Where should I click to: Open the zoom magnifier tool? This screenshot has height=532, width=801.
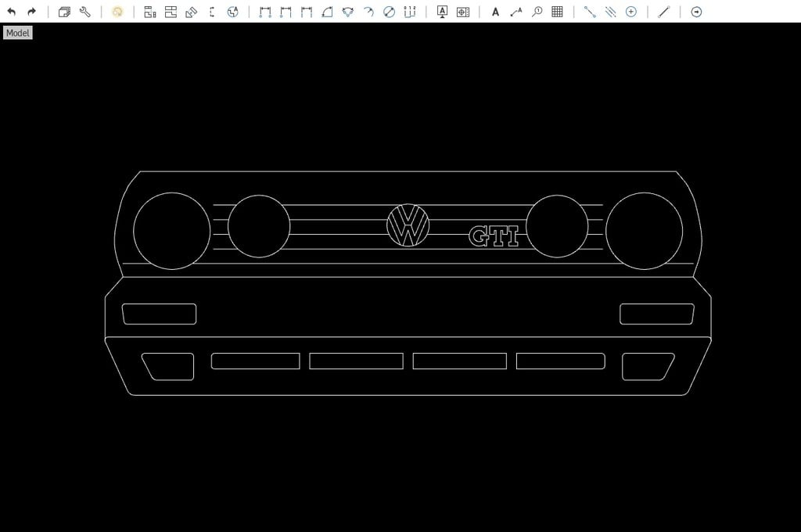[x=537, y=12]
